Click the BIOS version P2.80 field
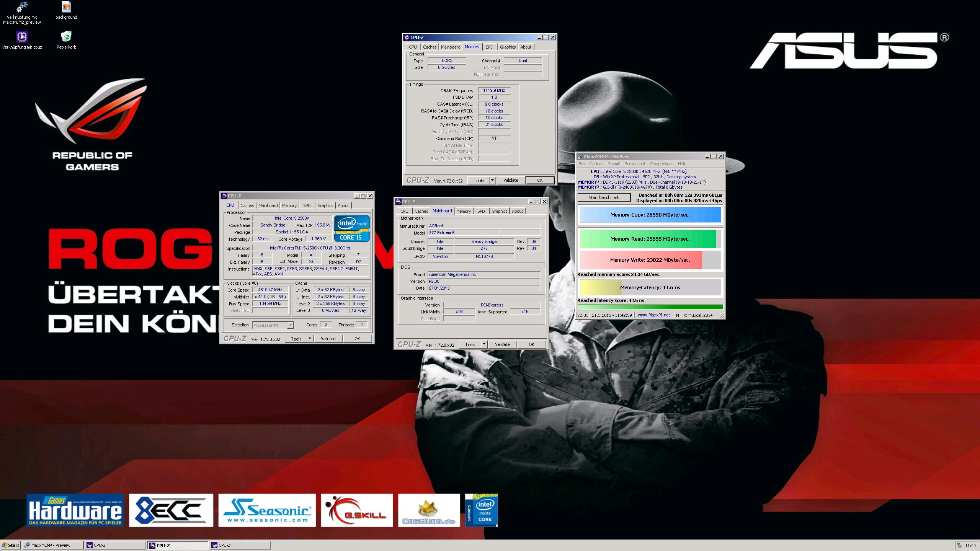The height and width of the screenshot is (551, 980). click(x=484, y=281)
